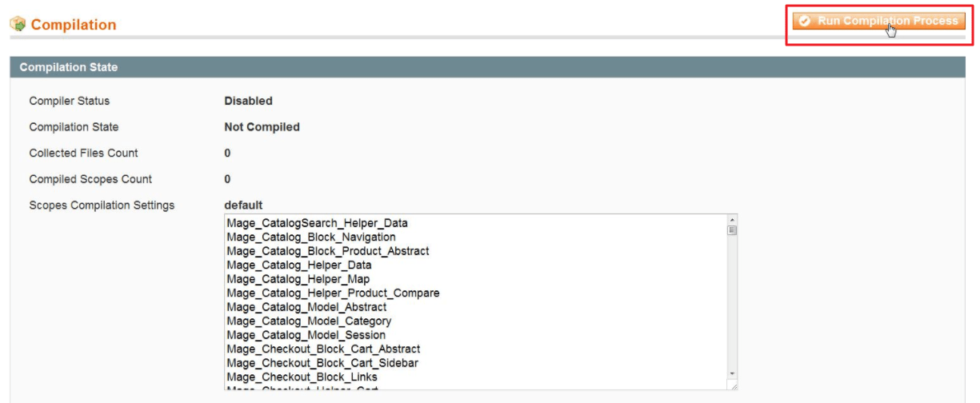This screenshot has width=980, height=403.
Task: Click the resize grip at the textarea corner
Action: point(733,385)
